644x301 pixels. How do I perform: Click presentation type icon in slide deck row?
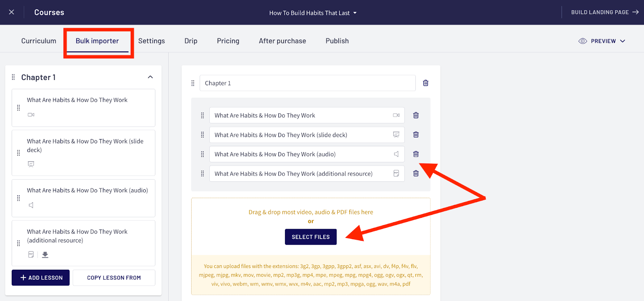click(x=396, y=135)
